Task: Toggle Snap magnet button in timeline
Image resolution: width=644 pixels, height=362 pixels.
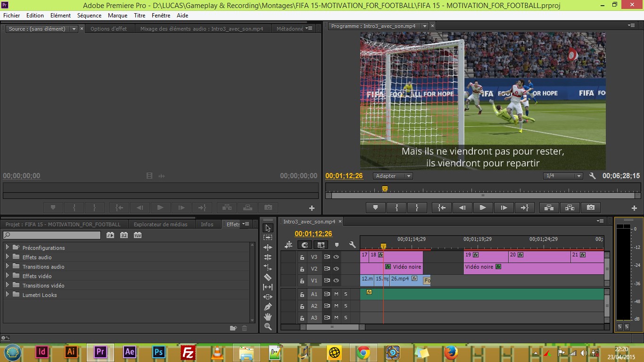Action: click(x=305, y=245)
